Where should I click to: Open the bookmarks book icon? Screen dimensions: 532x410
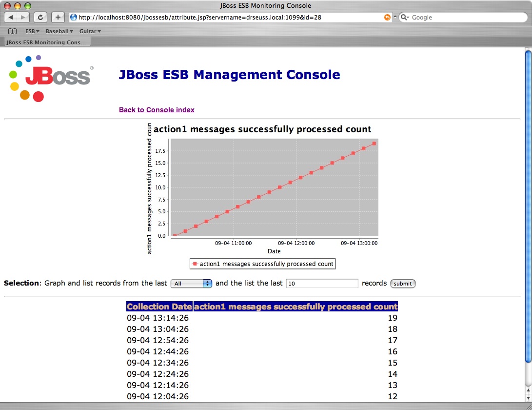point(13,31)
